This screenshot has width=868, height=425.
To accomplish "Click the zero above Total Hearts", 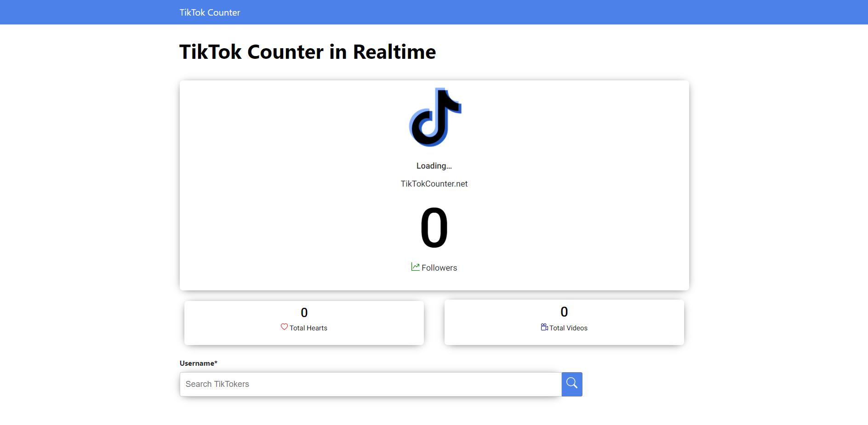I will (x=304, y=313).
